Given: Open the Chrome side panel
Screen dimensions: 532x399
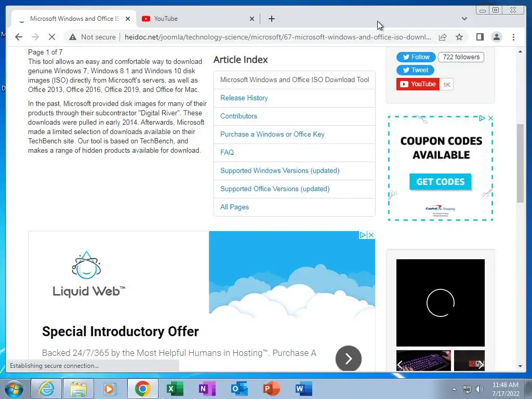Looking at the screenshot, I should click(480, 37).
